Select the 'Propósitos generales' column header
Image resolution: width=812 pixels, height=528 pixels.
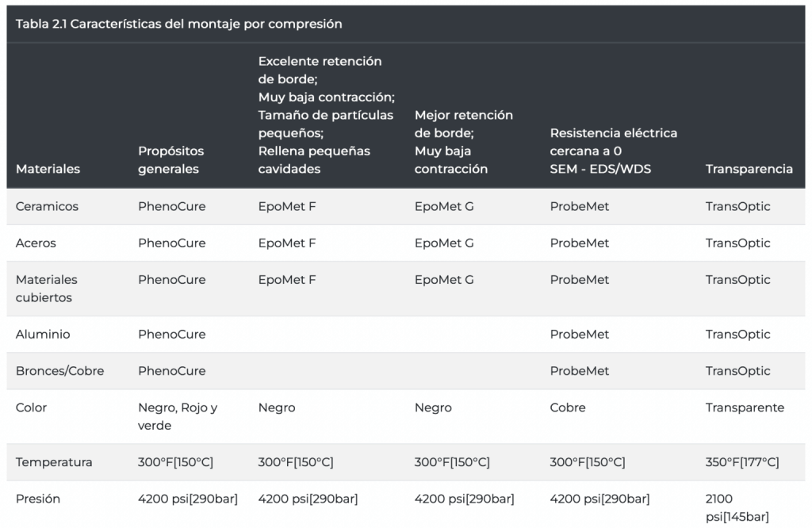coord(171,160)
